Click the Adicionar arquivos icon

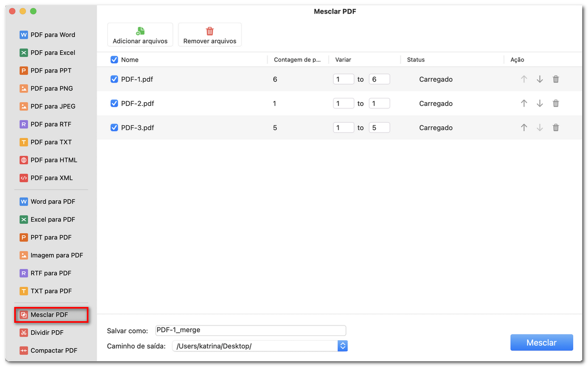tap(140, 31)
